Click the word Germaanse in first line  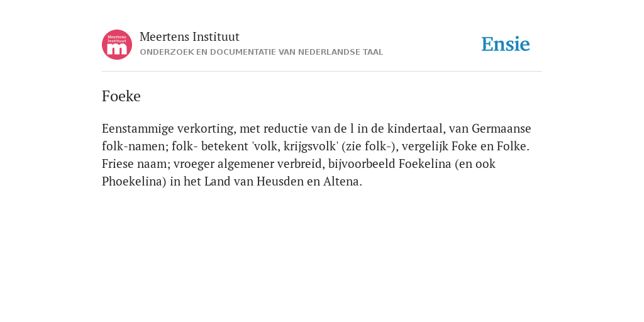(x=501, y=128)
